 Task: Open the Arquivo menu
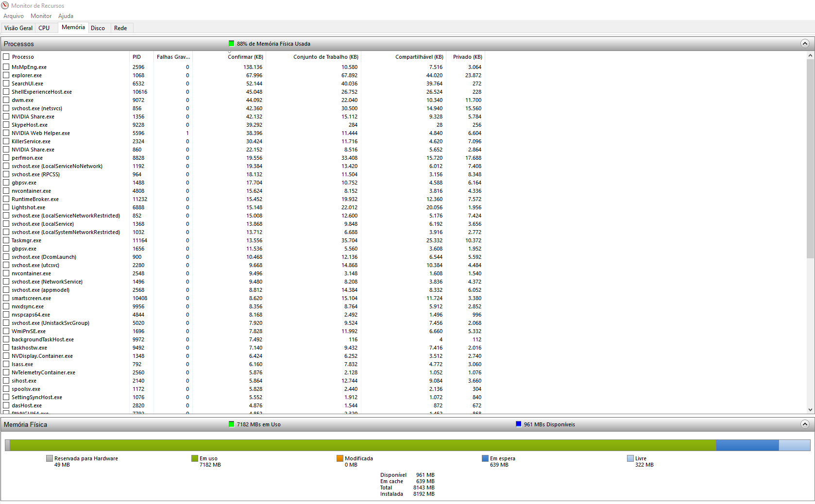[14, 16]
